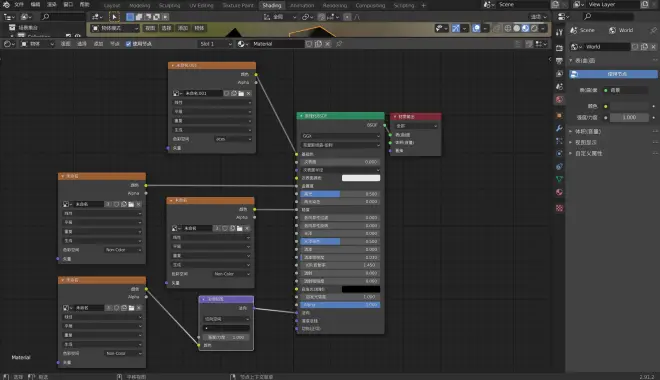Toggle the fake user shield on Material datablock
Viewport: 660px width, 380px height.
coord(309,44)
